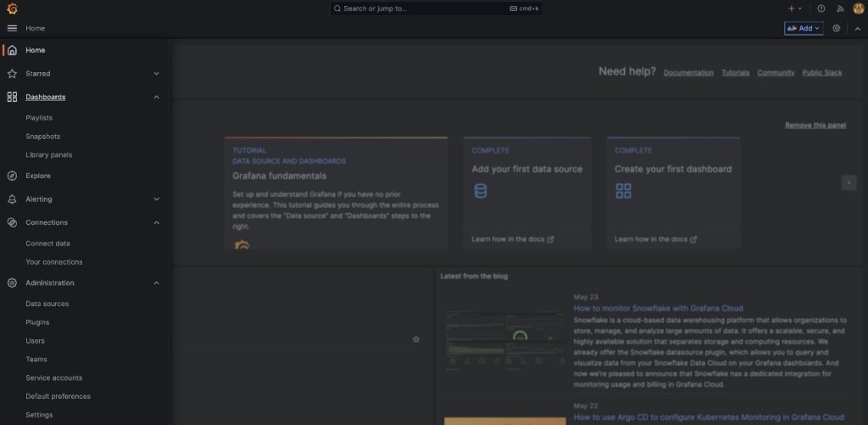Screen dimensions: 868x425
Task: Click the Administration gear icon
Action: coord(12,282)
